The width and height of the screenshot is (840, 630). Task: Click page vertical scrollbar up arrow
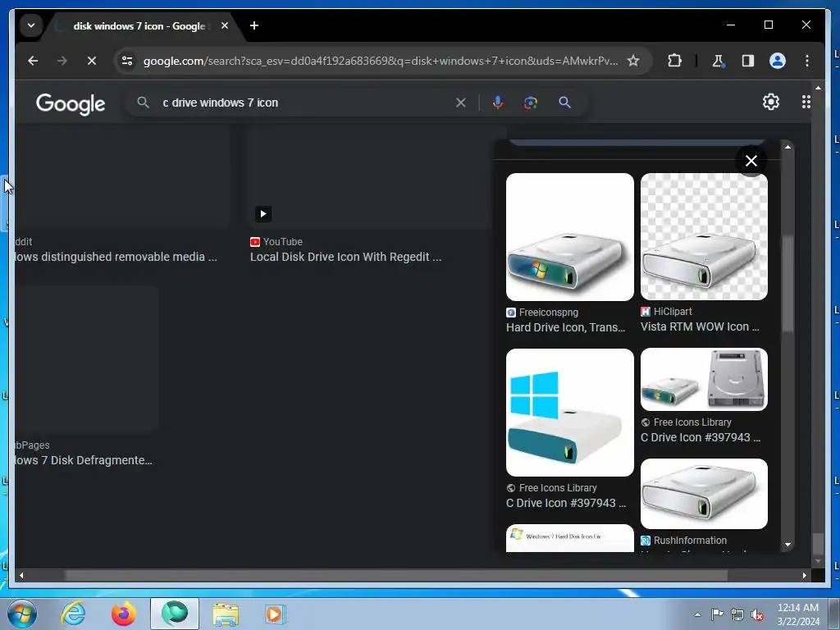(x=818, y=88)
